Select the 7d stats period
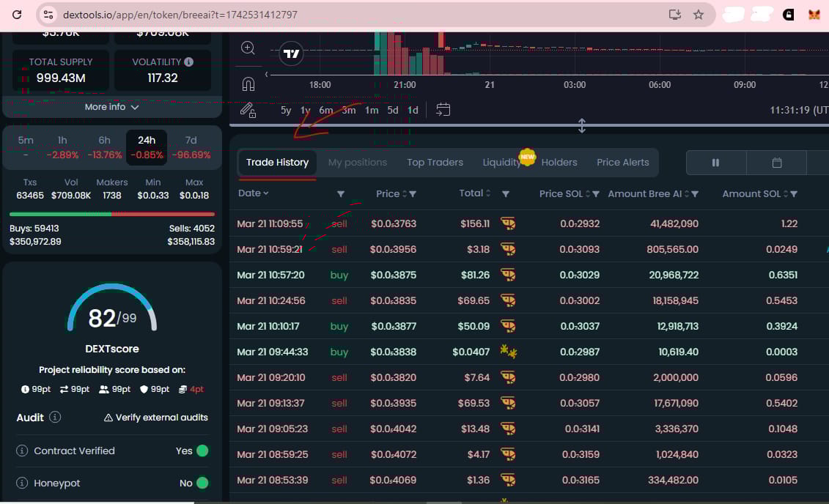 click(191, 147)
